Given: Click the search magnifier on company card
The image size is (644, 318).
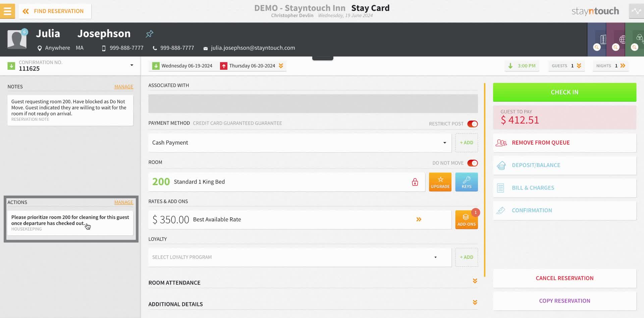Looking at the screenshot, I should tap(597, 47).
